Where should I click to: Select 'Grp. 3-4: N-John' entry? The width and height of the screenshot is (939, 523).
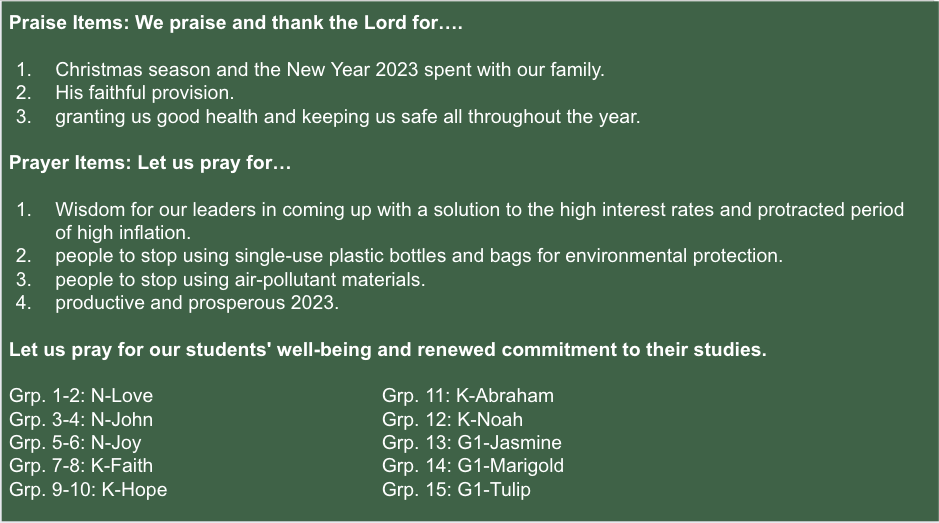(x=81, y=419)
